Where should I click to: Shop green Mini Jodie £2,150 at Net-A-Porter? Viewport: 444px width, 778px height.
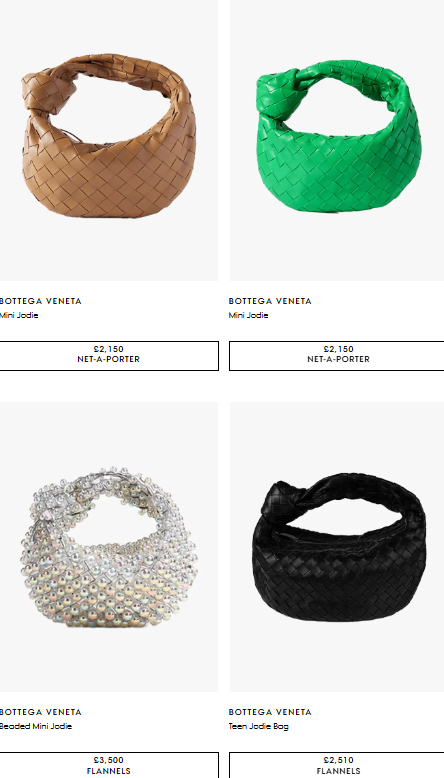pos(337,356)
